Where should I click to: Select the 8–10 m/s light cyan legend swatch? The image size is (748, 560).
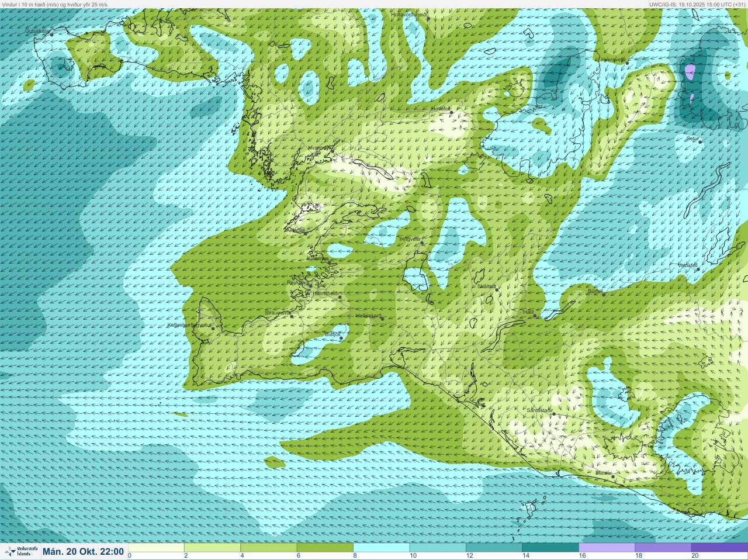pyautogui.click(x=382, y=548)
